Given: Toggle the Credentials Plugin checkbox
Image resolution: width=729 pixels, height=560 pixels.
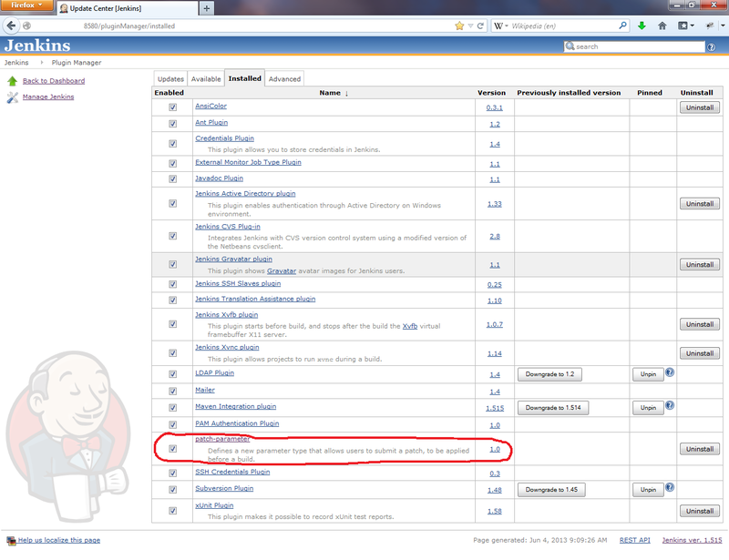Looking at the screenshot, I should point(172,144).
